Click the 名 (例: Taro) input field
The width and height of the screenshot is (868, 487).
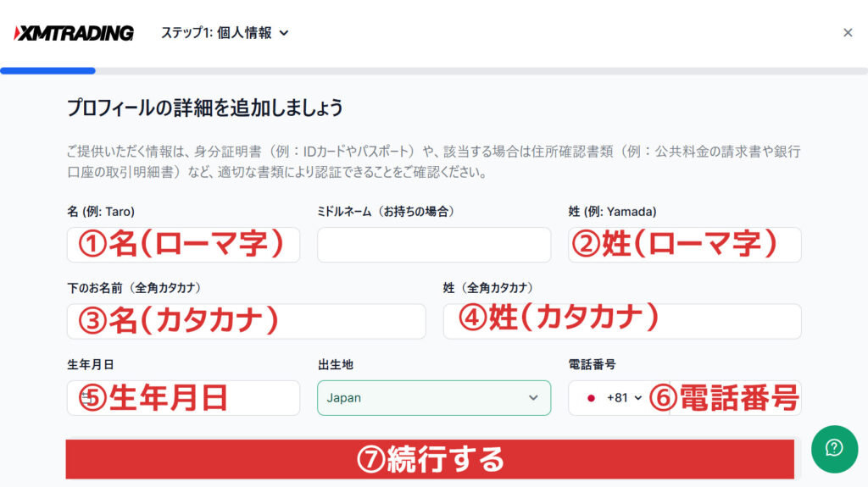pos(183,245)
